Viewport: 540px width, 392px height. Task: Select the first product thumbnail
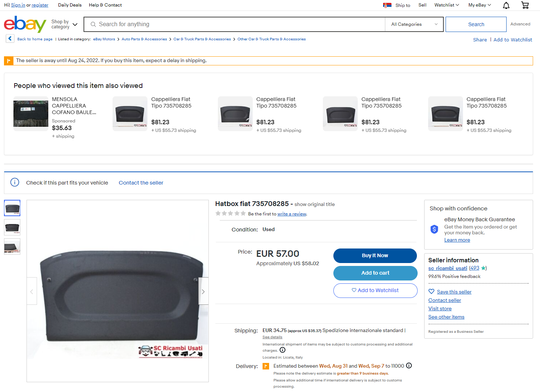(12, 208)
